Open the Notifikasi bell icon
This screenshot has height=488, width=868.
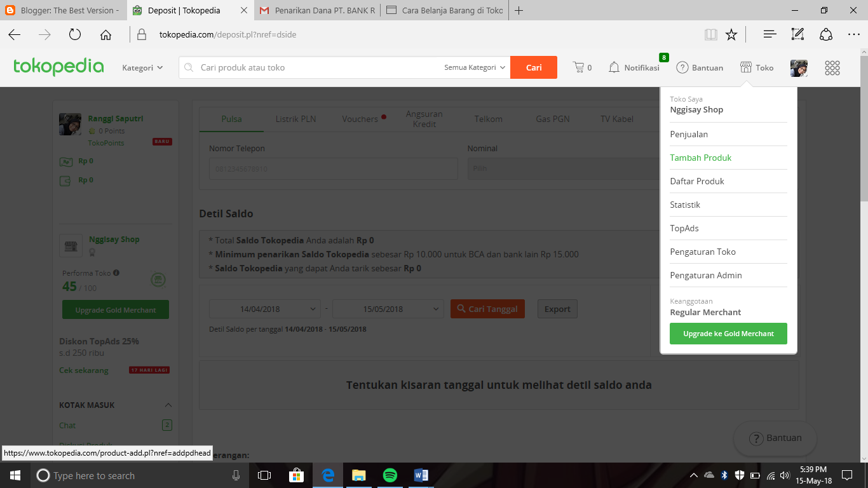pos(614,67)
